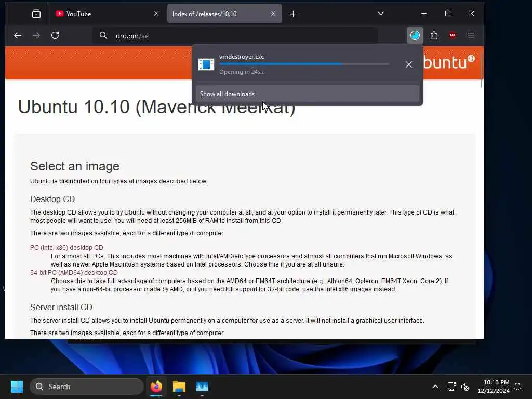Click the muted volume tray icon
Viewport: 532px width, 399px height.
[465, 387]
